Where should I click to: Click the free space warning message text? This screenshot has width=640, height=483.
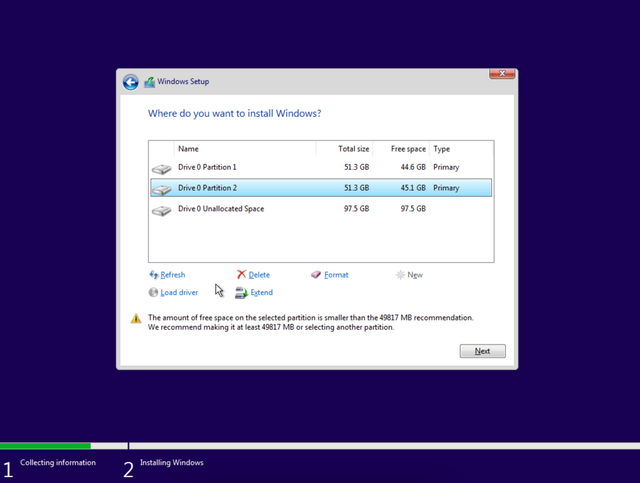coord(311,323)
